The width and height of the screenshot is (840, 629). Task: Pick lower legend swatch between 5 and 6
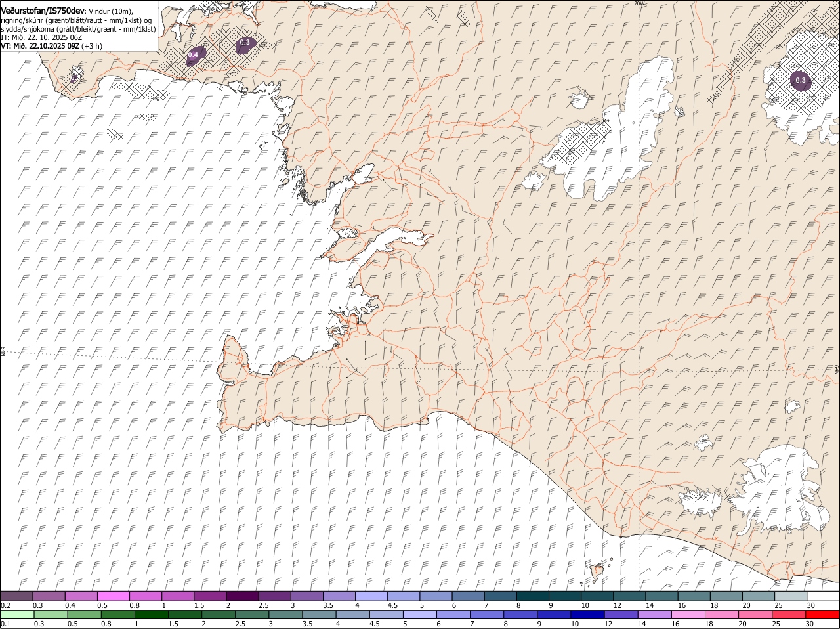click(x=420, y=615)
